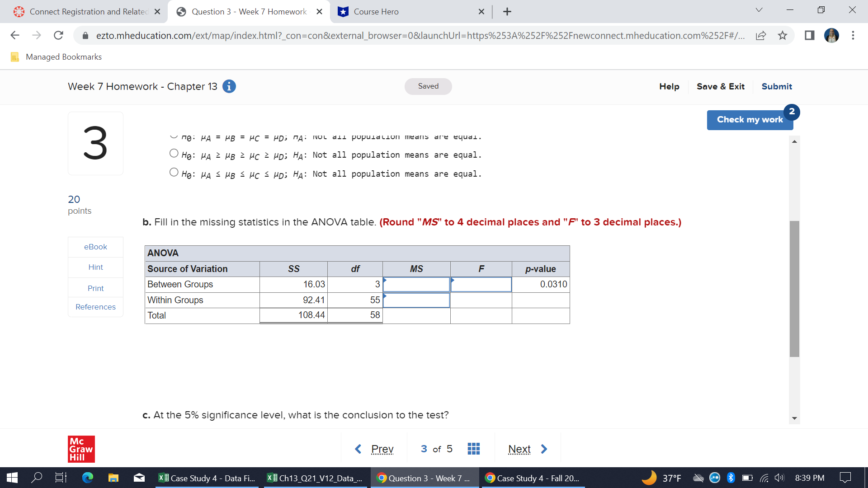
Task: Click Between Groups MS input field
Action: click(x=416, y=285)
